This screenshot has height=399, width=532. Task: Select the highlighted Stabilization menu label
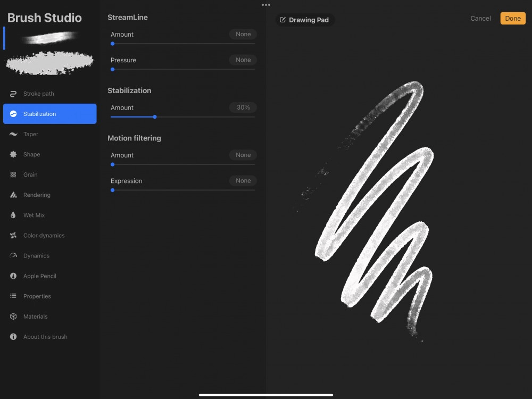point(40,114)
